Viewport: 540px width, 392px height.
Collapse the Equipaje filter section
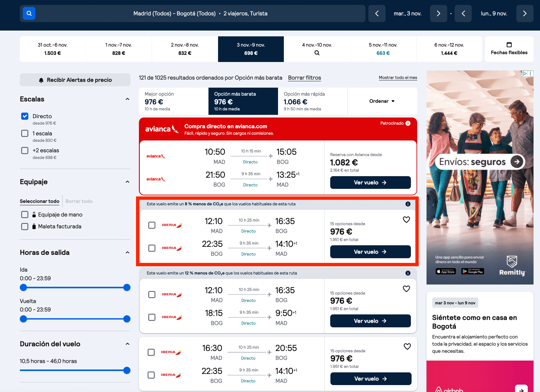[127, 182]
